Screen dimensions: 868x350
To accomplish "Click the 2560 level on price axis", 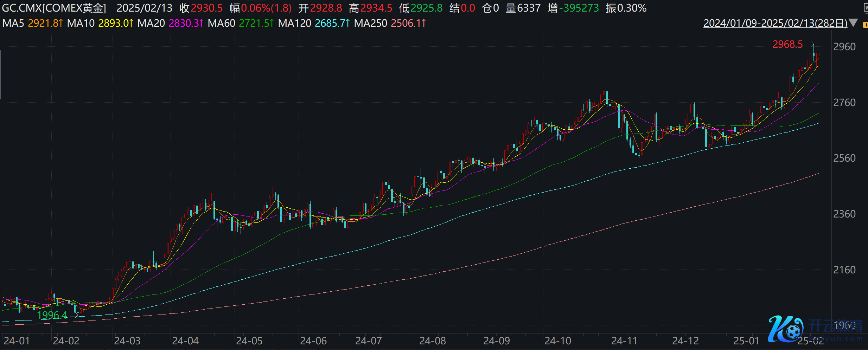I will [844, 158].
